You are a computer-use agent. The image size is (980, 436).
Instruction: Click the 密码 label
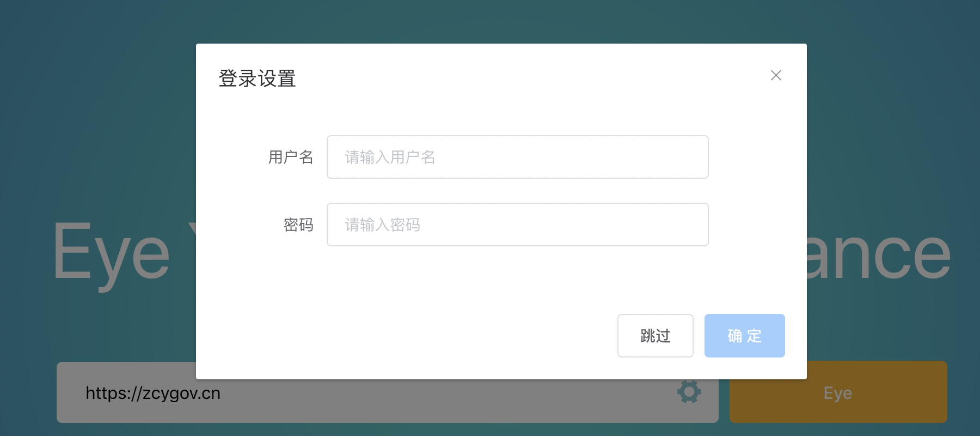[298, 225]
